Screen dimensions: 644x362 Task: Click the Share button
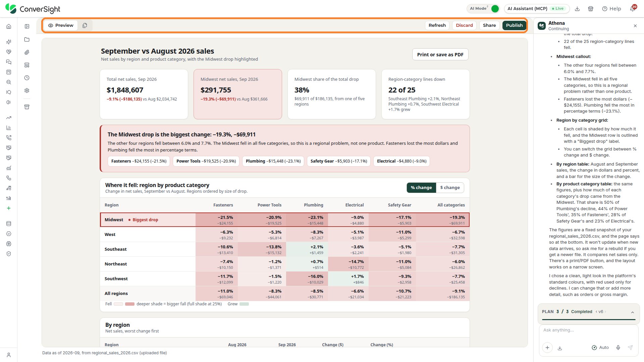(489, 25)
